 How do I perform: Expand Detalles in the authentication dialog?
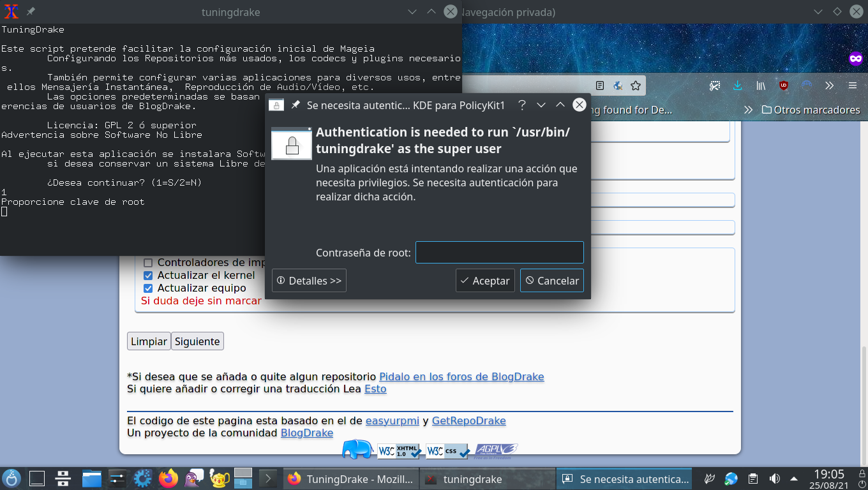(309, 281)
